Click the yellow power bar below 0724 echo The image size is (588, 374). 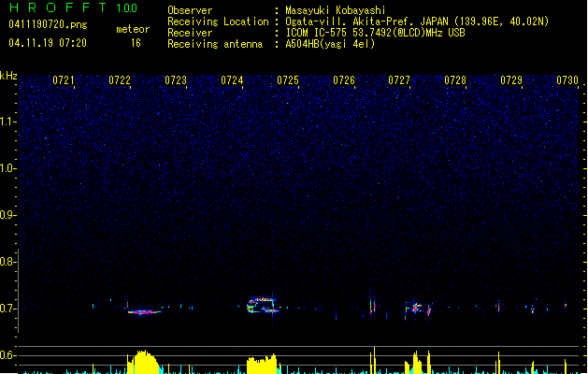click(x=262, y=364)
